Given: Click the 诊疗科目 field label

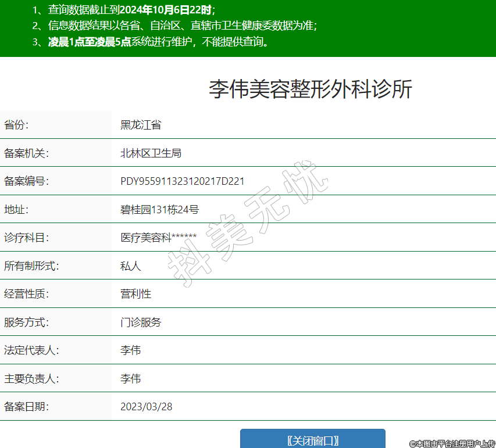Looking at the screenshot, I should (27, 238).
